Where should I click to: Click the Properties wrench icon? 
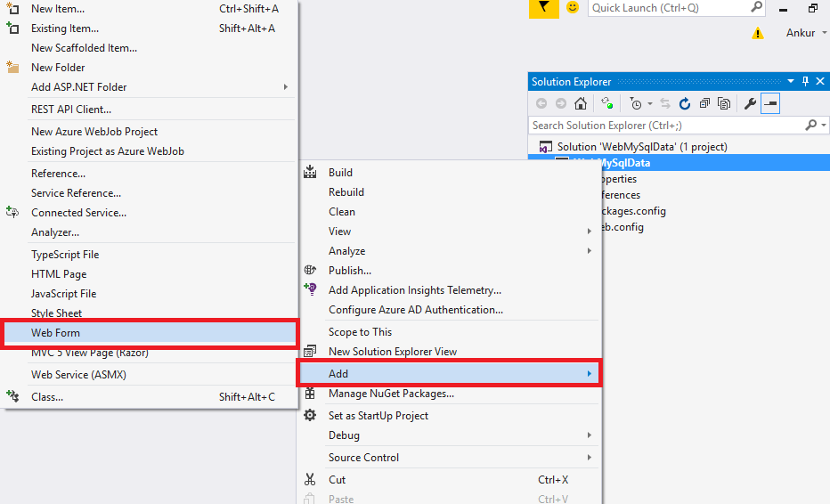750,104
